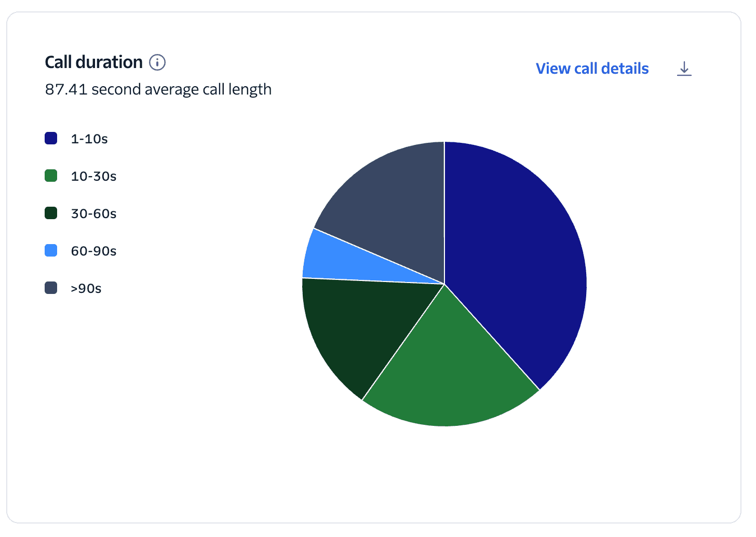Select the 1-10s color swatch
Image resolution: width=756 pixels, height=537 pixels.
pos(50,138)
